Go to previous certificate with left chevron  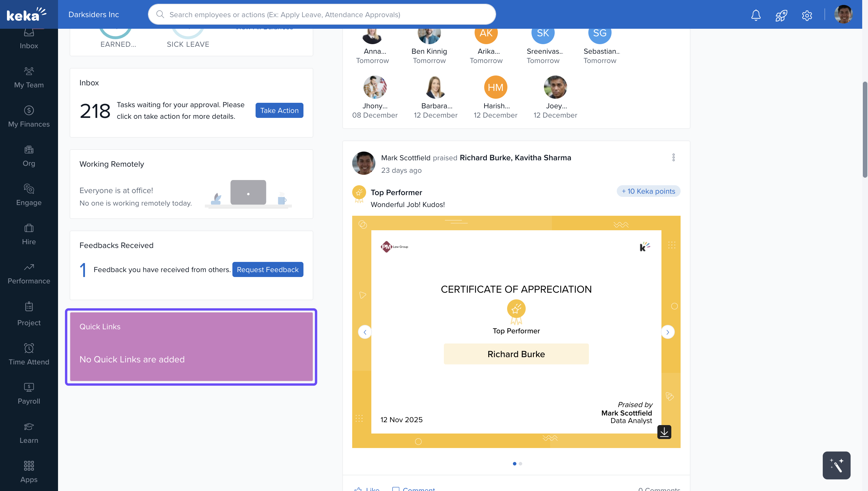click(x=365, y=332)
